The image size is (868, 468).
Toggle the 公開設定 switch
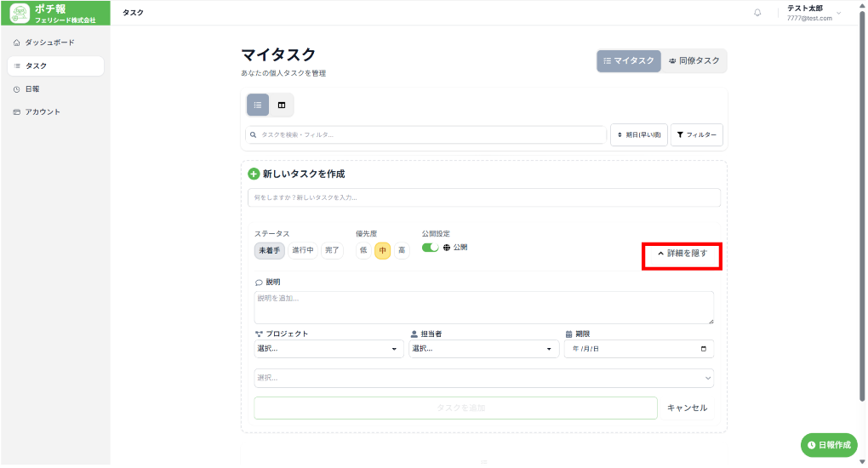[x=431, y=248]
